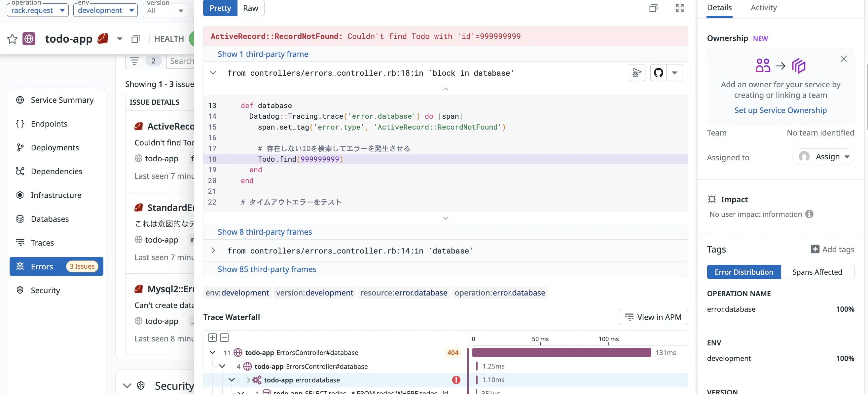
Task: Copy the stack trace to clipboard
Action: [653, 8]
